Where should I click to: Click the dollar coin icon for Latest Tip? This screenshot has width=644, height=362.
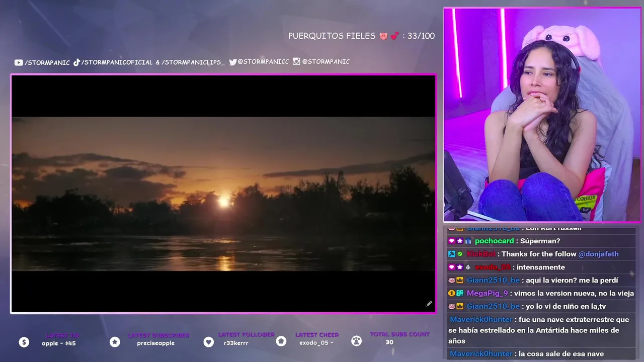pyautogui.click(x=24, y=342)
